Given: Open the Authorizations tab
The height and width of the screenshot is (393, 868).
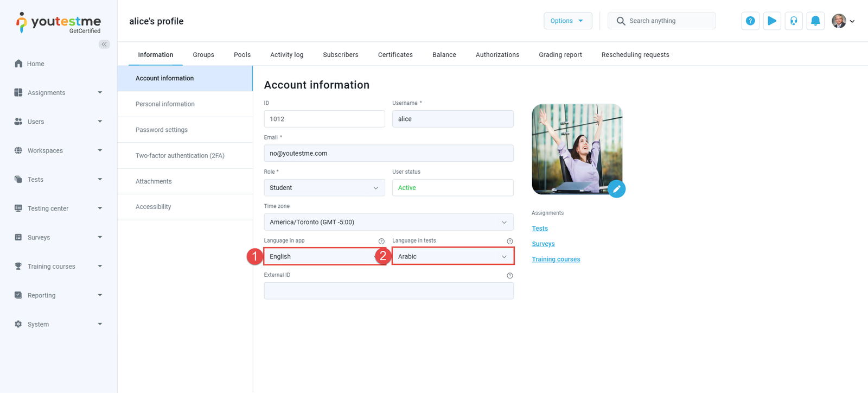Looking at the screenshot, I should pos(497,55).
